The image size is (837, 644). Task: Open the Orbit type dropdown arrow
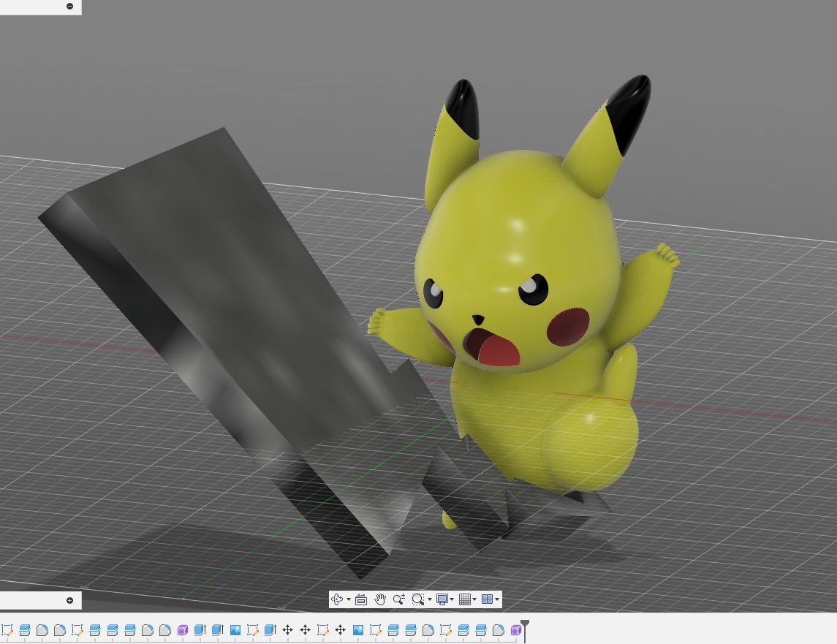tap(349, 599)
